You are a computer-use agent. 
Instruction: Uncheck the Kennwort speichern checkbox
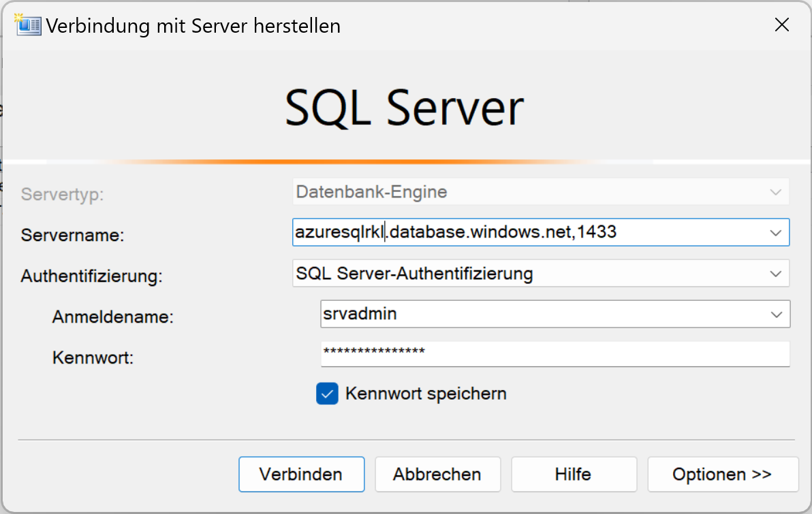[x=327, y=393]
